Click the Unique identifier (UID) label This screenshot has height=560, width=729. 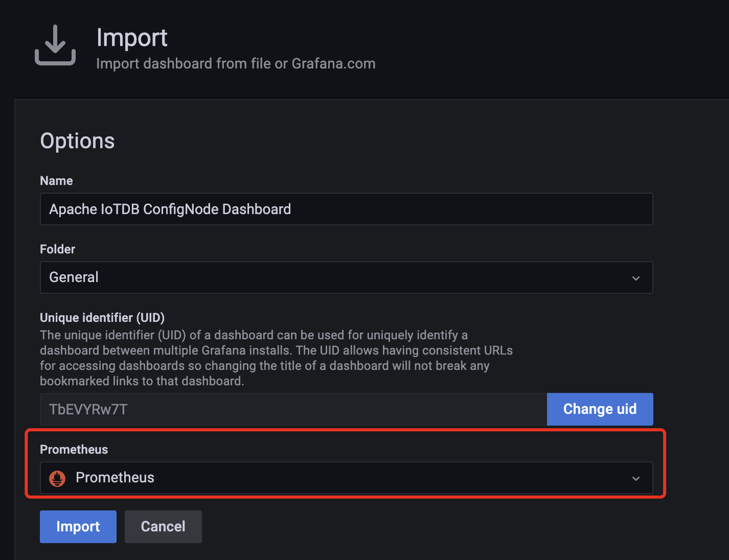[x=102, y=317]
